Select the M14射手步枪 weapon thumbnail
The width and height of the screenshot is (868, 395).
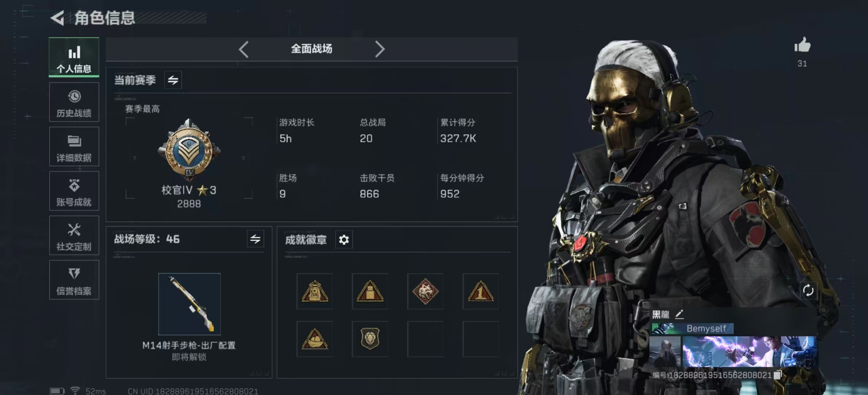coord(189,304)
